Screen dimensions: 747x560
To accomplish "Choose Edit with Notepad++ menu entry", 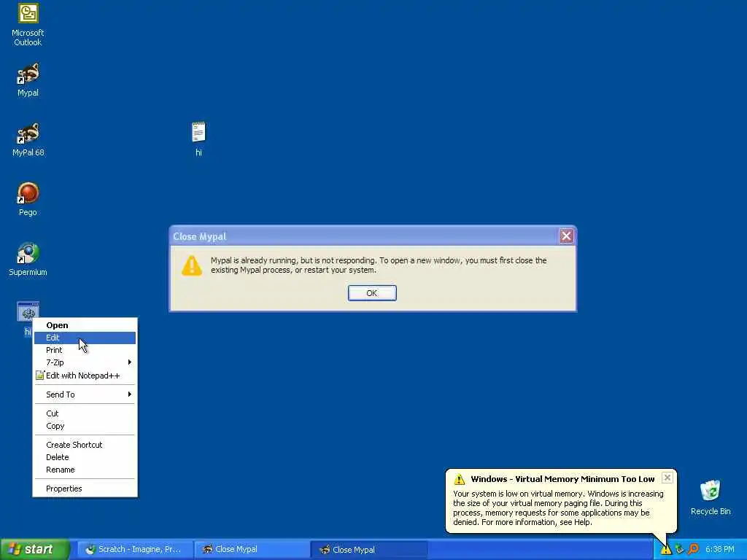I will coord(85,376).
